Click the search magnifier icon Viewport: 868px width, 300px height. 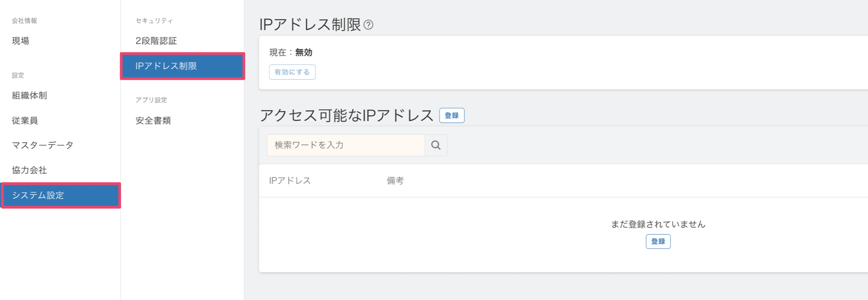click(x=435, y=145)
